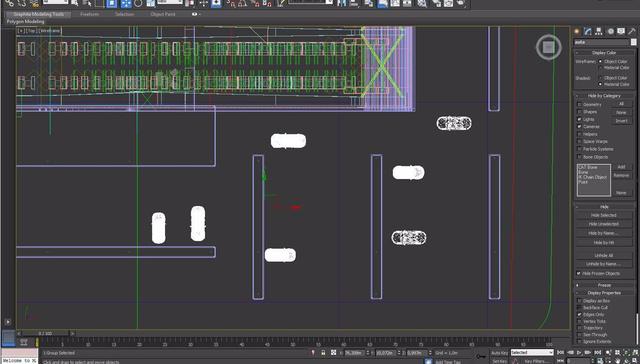Select the Select and Uniform Scale tool
Image resolution: width=640 pixels, height=364 pixels.
[151, 3]
